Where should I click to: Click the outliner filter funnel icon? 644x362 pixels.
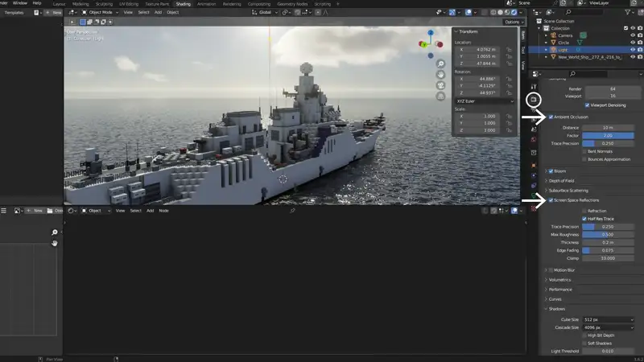click(625, 13)
